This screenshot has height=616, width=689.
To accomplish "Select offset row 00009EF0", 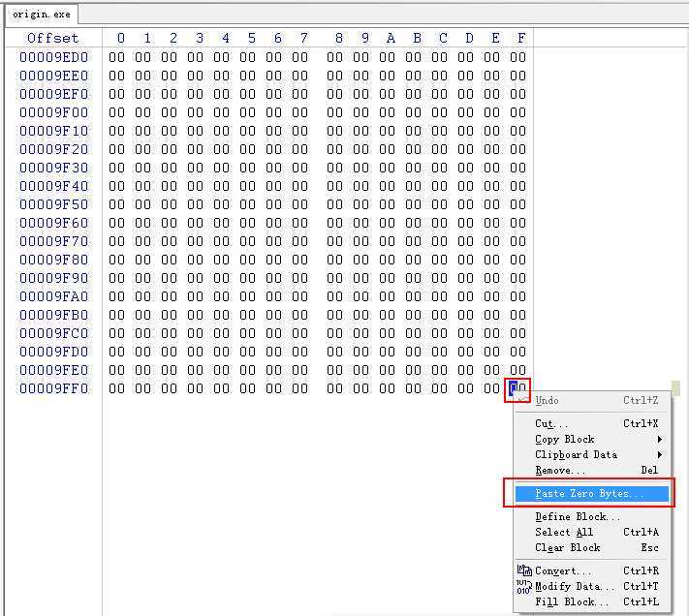I will coord(53,94).
